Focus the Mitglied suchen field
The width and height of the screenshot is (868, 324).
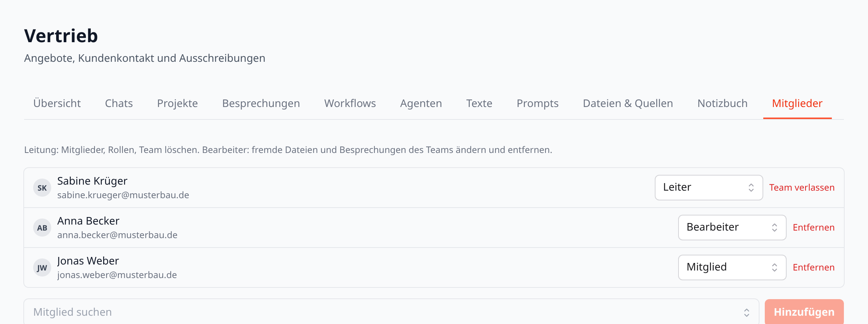pyautogui.click(x=391, y=312)
